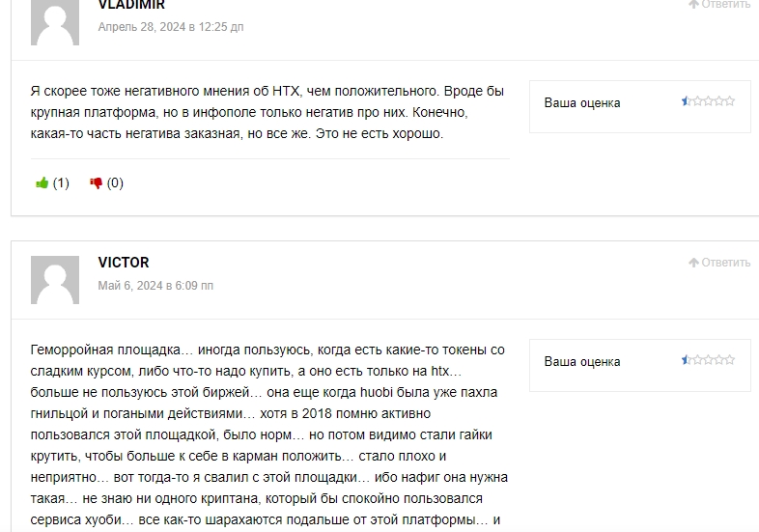Click the up-arrow icon next to Victor's Ответить
This screenshot has height=532, width=759.
(693, 263)
